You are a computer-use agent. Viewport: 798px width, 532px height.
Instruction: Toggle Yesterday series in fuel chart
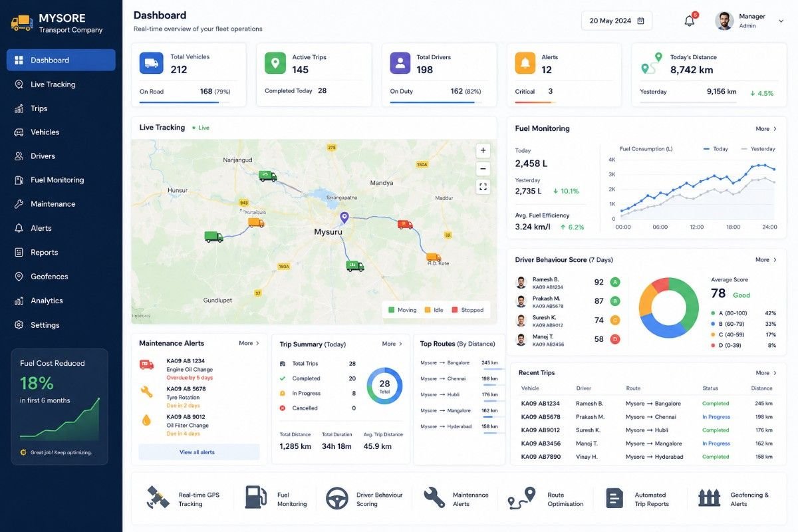pyautogui.click(x=757, y=149)
